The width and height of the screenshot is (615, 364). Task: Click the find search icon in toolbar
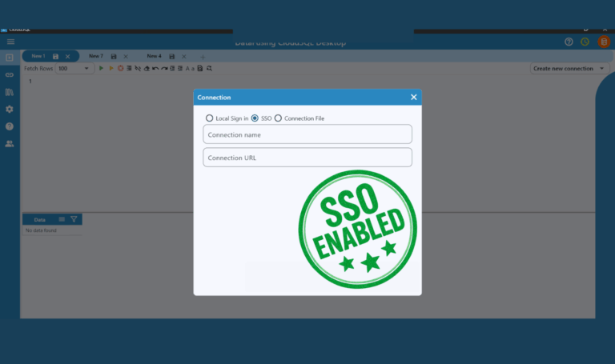click(x=210, y=68)
